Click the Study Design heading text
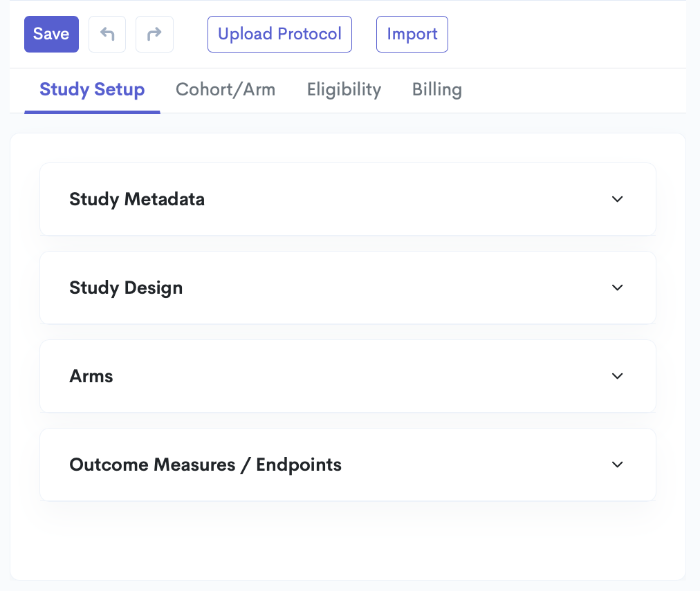Viewport: 700px width, 591px height. 126,288
